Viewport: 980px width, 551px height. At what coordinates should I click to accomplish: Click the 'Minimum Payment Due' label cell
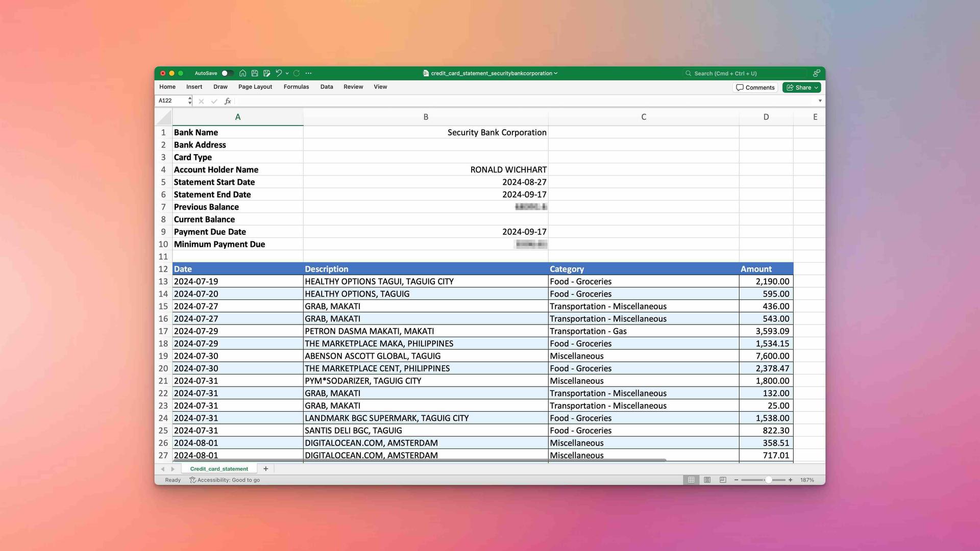tap(238, 244)
